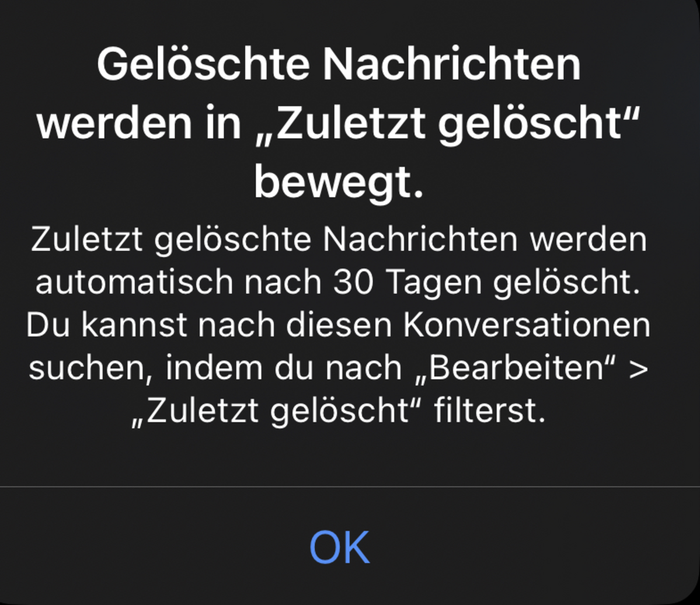This screenshot has height=605, width=700.
Task: Click the "werden in" words in the title
Action: (x=139, y=124)
